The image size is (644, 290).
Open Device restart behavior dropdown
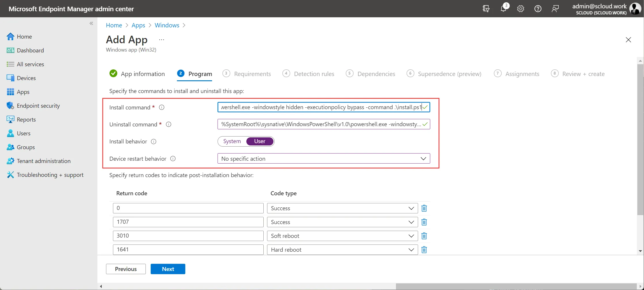(x=324, y=159)
